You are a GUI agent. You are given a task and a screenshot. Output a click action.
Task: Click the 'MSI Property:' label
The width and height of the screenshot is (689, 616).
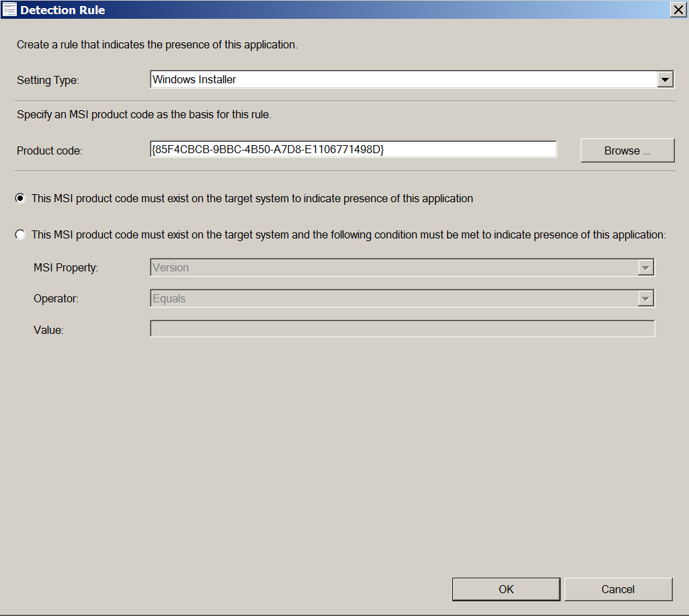tap(66, 268)
